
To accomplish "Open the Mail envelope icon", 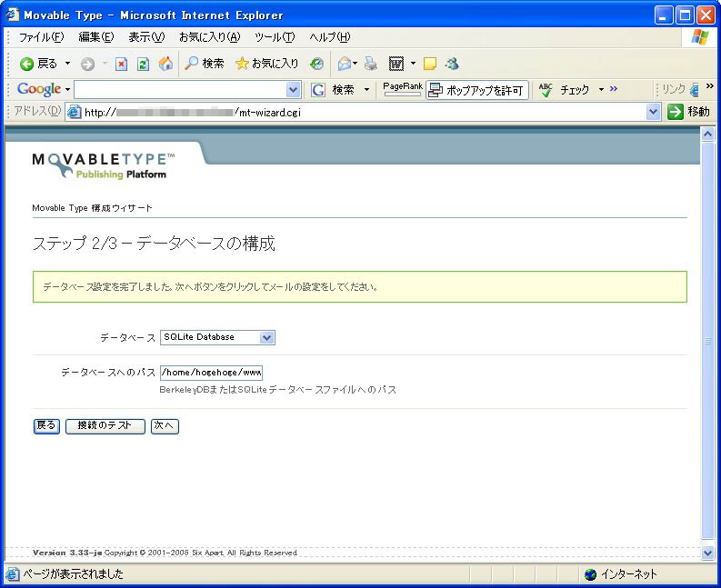I will pos(345,64).
